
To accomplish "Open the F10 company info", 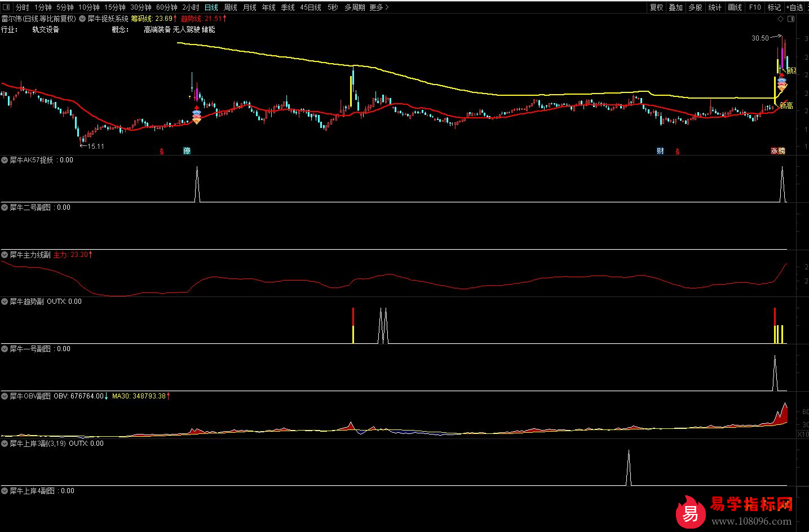I will pyautogui.click(x=755, y=7).
